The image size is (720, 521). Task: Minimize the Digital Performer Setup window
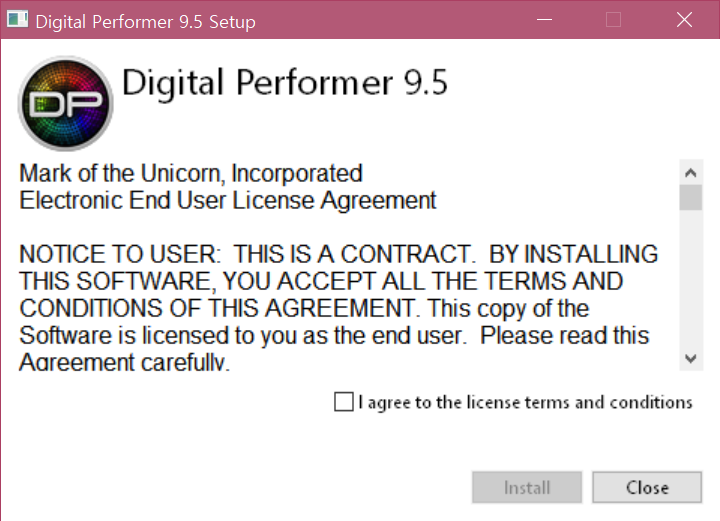click(544, 20)
